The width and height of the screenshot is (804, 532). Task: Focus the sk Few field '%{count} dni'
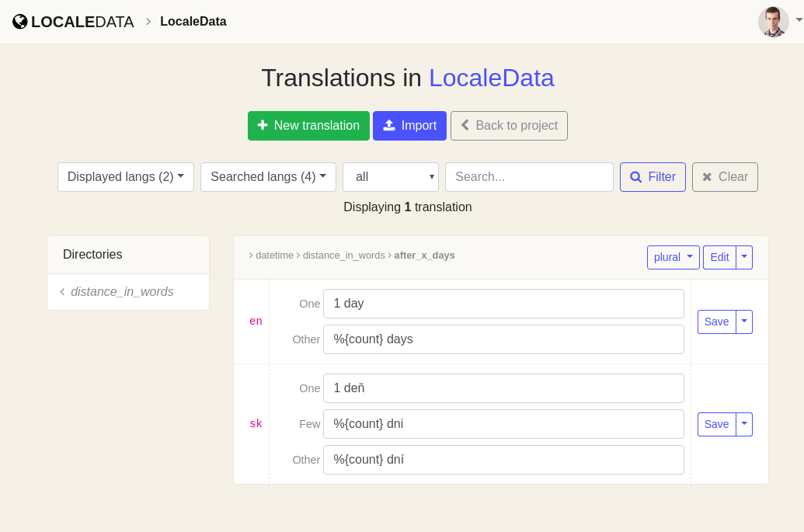(503, 424)
